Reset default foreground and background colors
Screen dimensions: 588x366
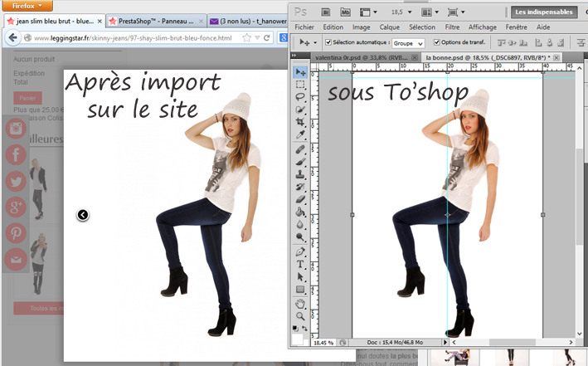tap(295, 329)
